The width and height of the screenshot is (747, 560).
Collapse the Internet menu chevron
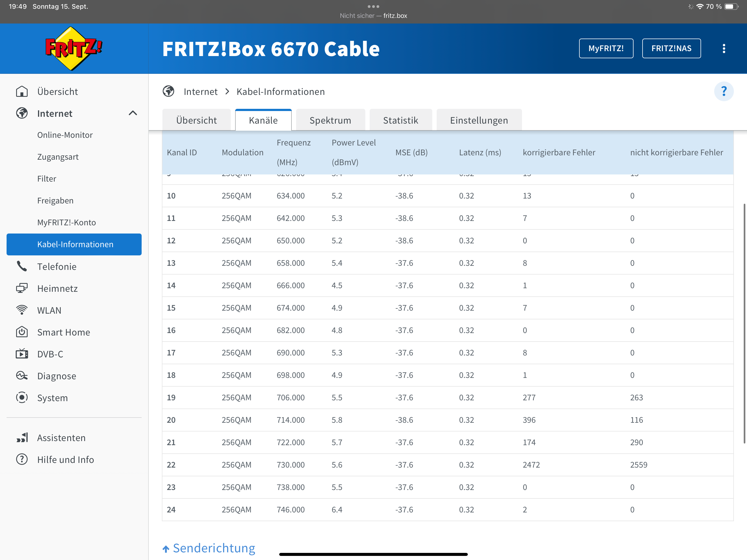(x=133, y=113)
